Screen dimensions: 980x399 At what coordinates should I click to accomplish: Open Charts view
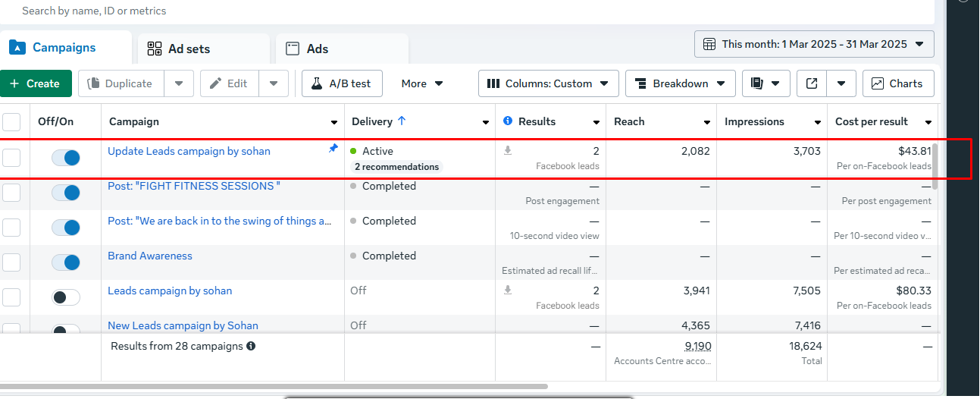pos(897,83)
